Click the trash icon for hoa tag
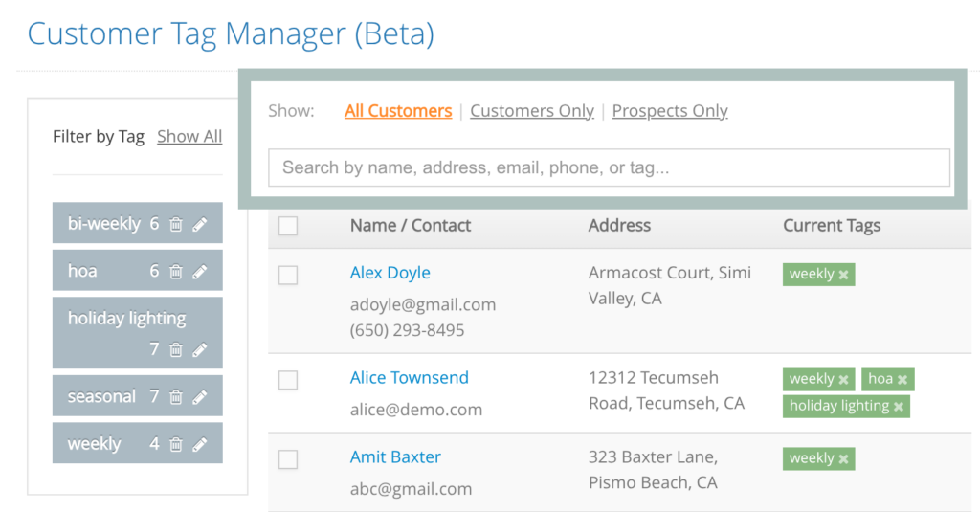The image size is (980, 512). coord(176,272)
